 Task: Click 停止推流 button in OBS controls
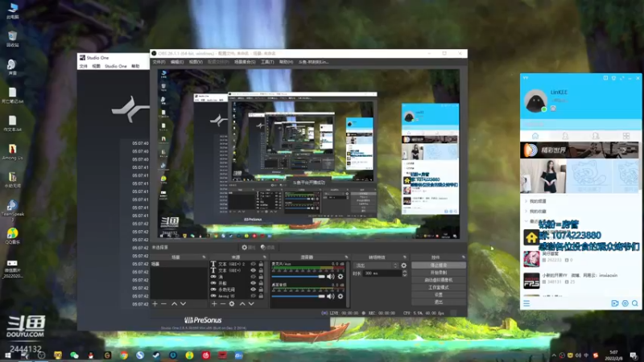(x=439, y=265)
